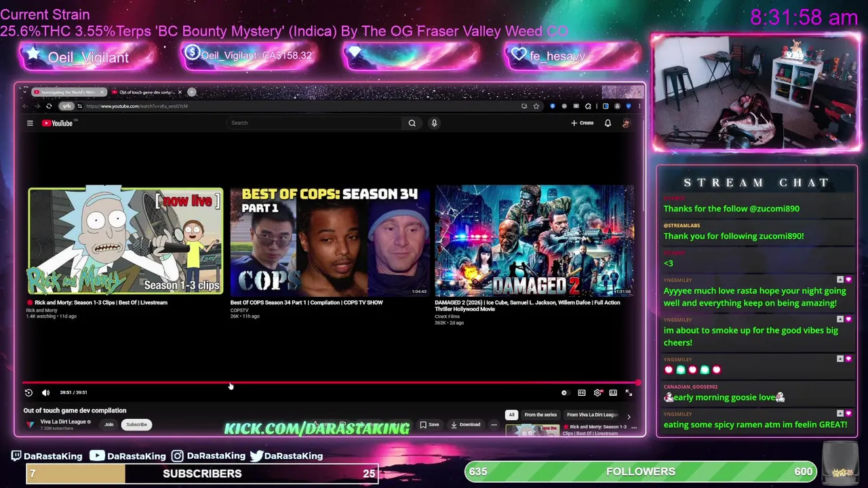Enter fullscreen in the video player
868x488 pixels.
pos(629,392)
